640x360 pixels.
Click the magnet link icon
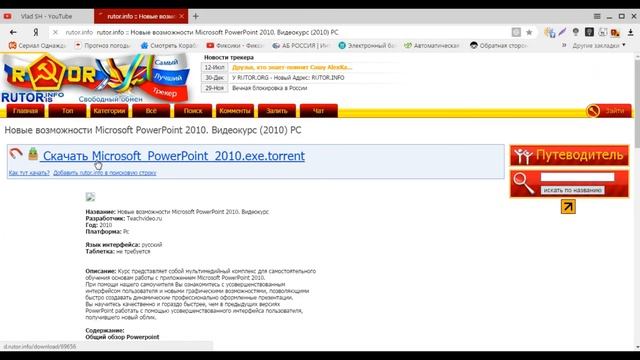pos(16,153)
